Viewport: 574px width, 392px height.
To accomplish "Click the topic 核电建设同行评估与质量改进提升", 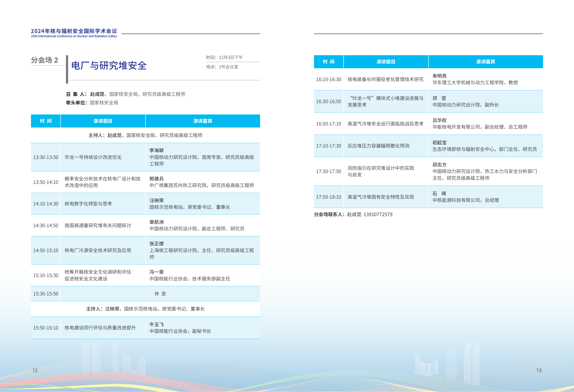I will (x=100, y=327).
